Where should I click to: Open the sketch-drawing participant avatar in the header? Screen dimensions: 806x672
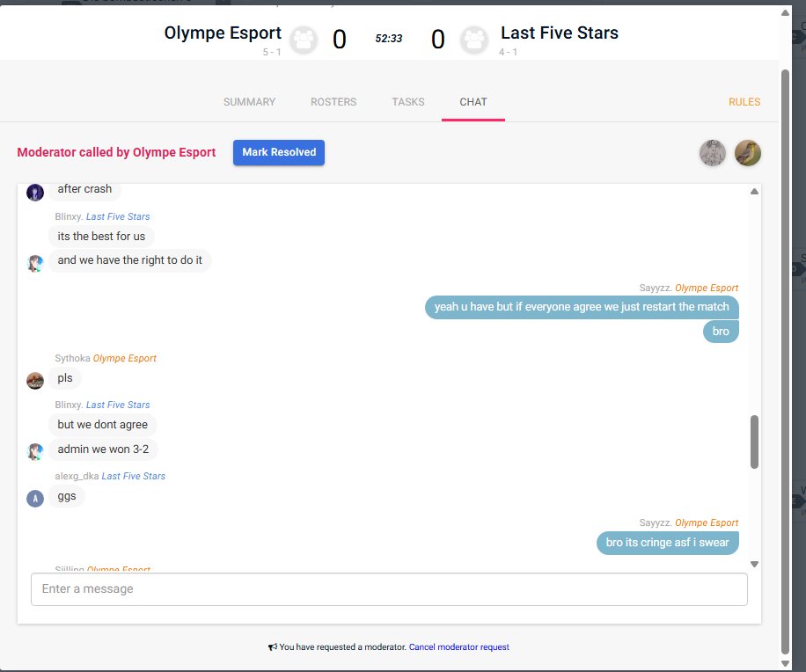[713, 153]
